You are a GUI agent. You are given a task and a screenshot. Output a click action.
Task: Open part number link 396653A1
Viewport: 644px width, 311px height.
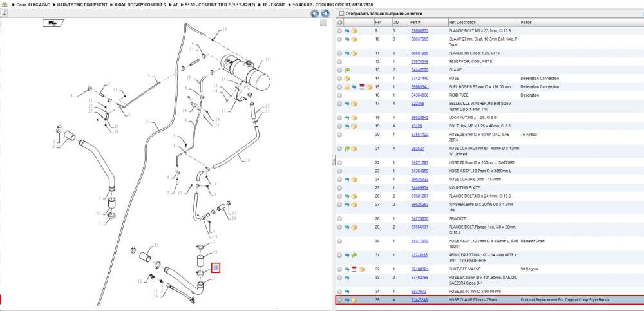click(x=420, y=87)
